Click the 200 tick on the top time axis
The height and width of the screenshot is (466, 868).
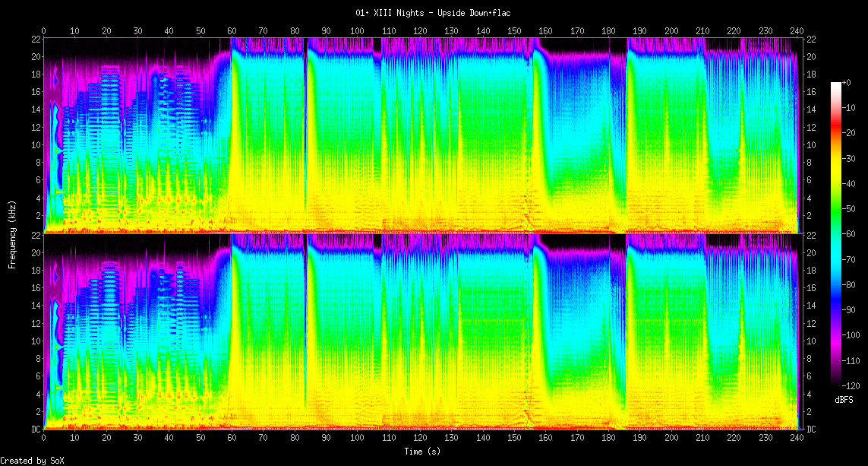pos(671,31)
